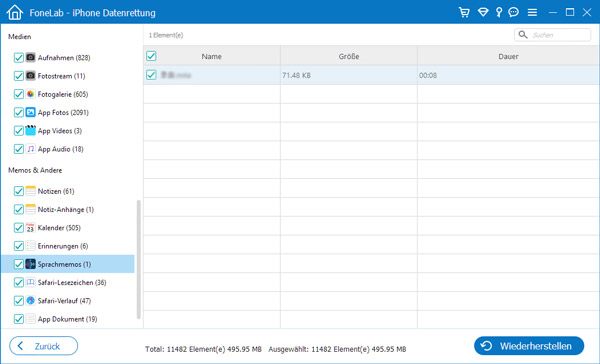Sort by the Dauer column header
Image resolution: width=600 pixels, height=364 pixels.
tap(508, 56)
